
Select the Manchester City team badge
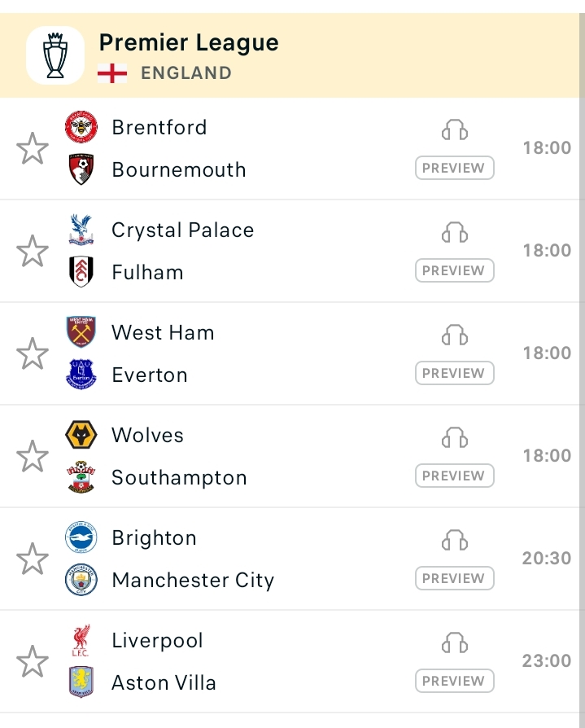[81, 580]
